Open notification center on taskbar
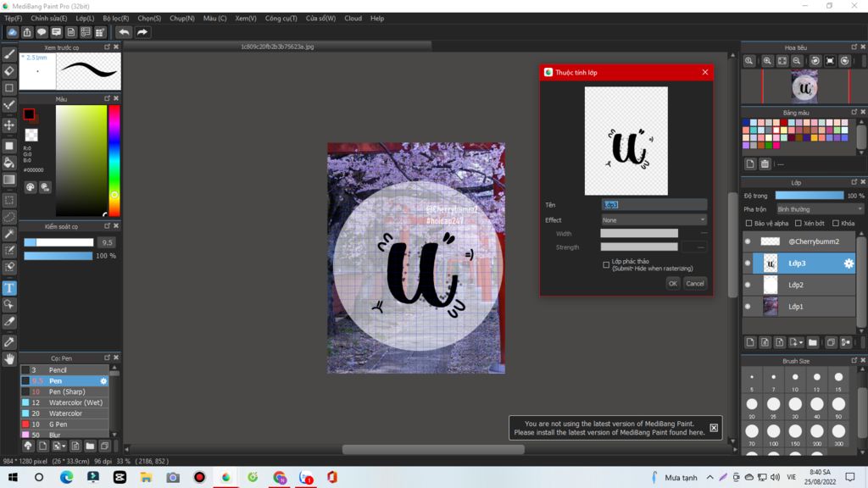 coord(849,477)
